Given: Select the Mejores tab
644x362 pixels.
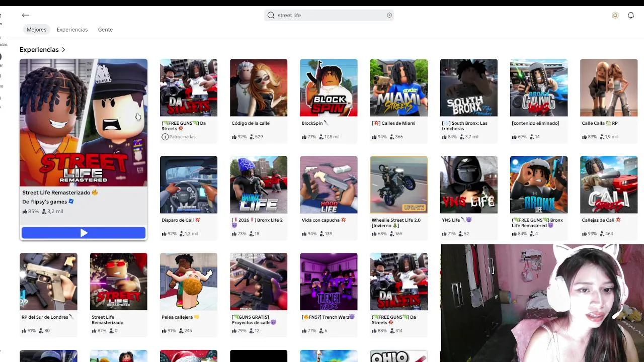Looking at the screenshot, I should [x=36, y=30].
